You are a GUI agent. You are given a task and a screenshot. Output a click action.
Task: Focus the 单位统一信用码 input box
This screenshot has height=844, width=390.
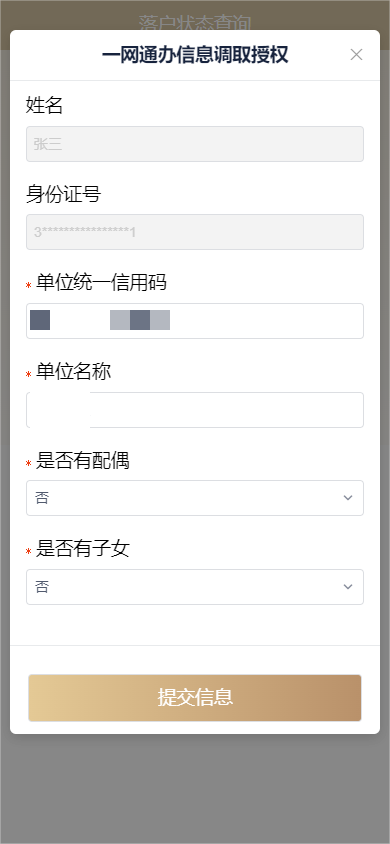195,321
